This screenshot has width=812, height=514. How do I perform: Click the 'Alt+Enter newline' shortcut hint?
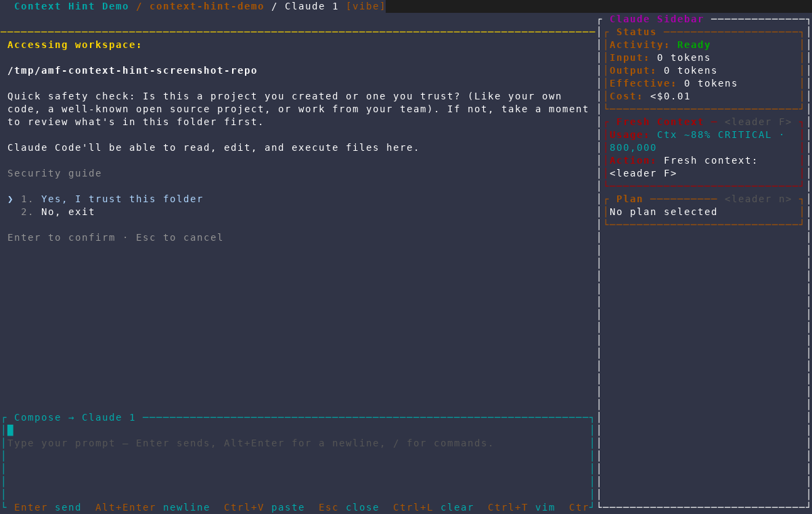[x=153, y=507]
